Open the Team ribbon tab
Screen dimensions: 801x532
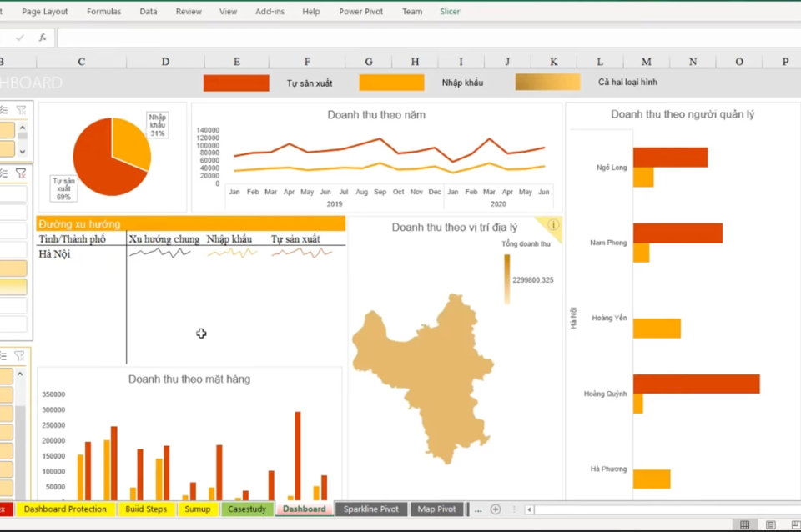tap(411, 11)
